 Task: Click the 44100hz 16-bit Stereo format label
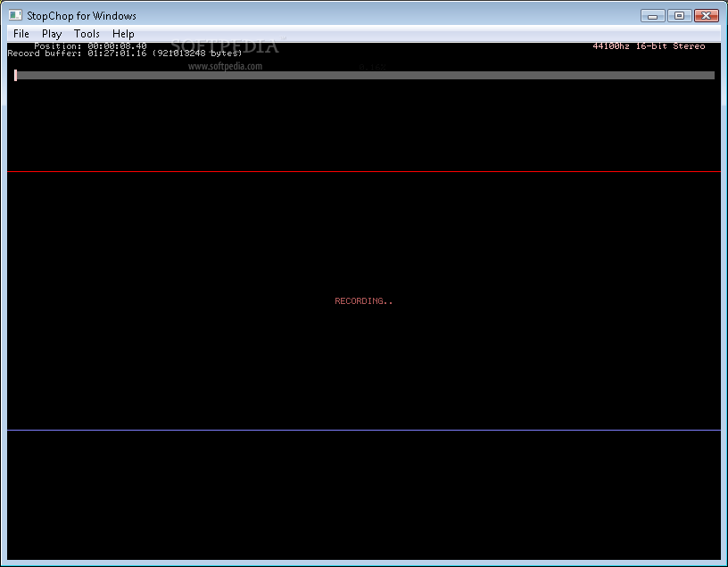649,46
